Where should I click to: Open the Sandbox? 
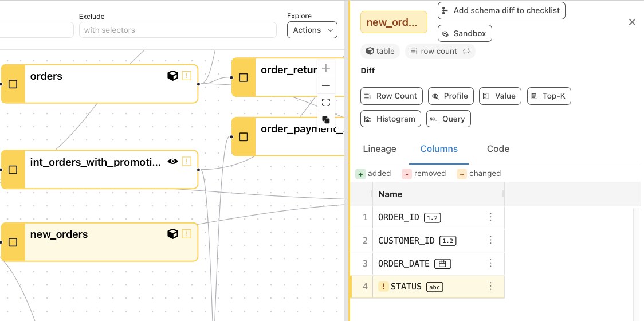(465, 33)
